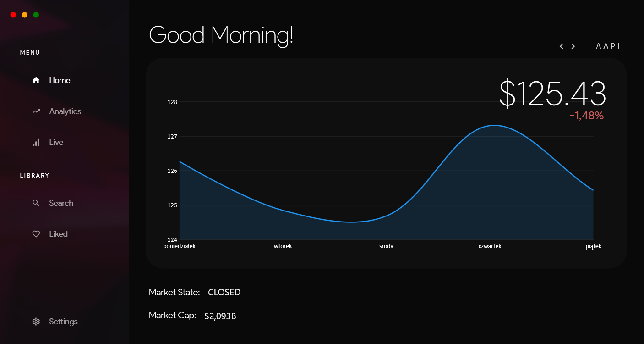The width and height of the screenshot is (644, 344).
Task: Click the LIBRARY section header
Action: (x=35, y=176)
